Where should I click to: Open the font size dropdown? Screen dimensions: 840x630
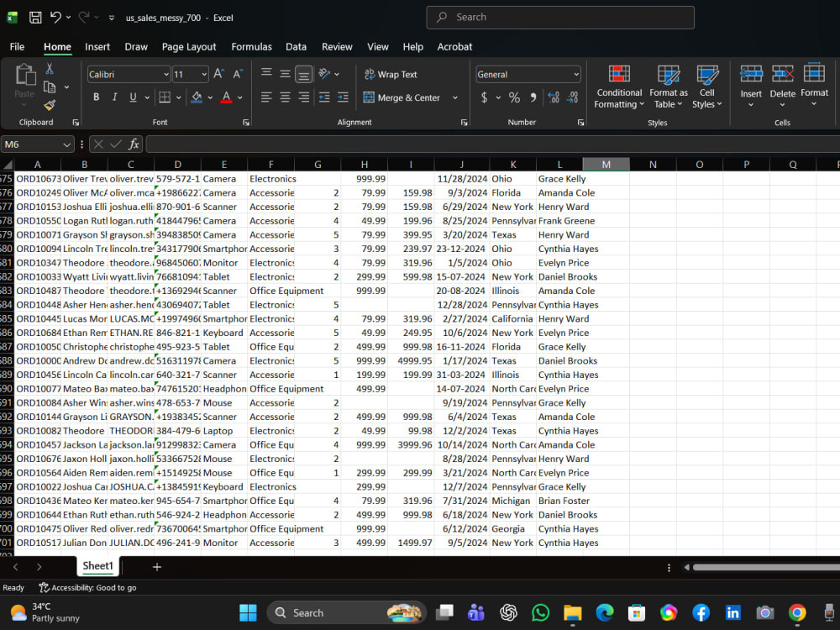(204, 75)
